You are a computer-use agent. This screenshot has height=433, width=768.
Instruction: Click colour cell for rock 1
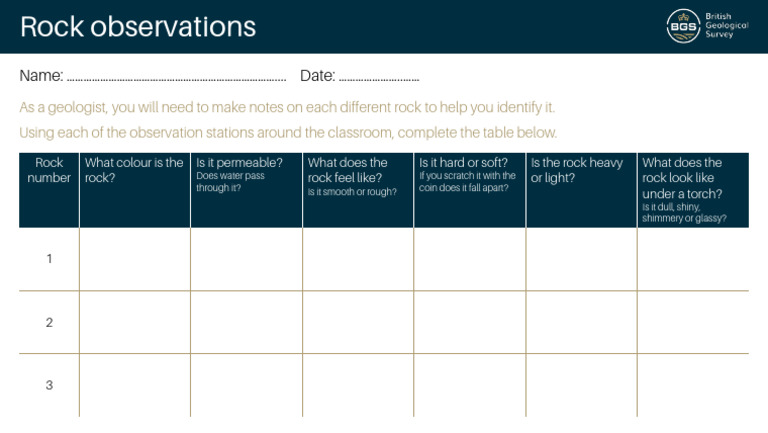(135, 259)
